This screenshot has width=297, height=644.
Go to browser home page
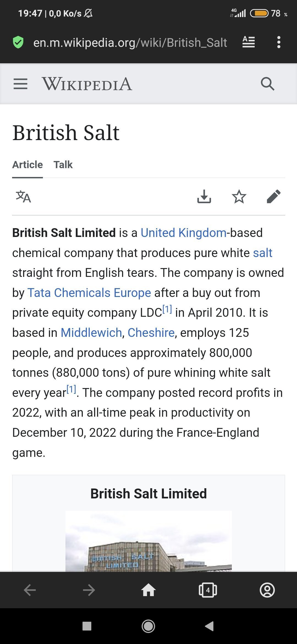(x=148, y=590)
